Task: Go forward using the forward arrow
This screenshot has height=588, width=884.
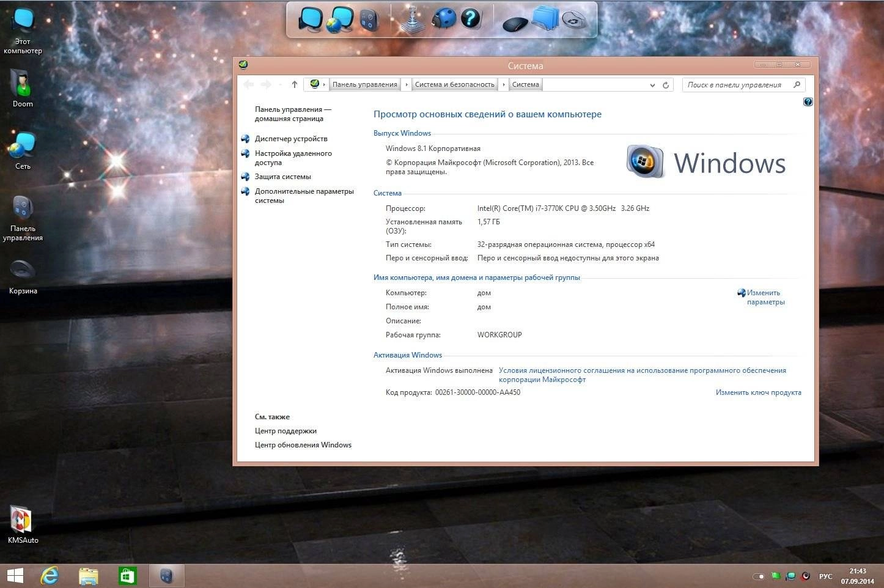Action: (266, 84)
